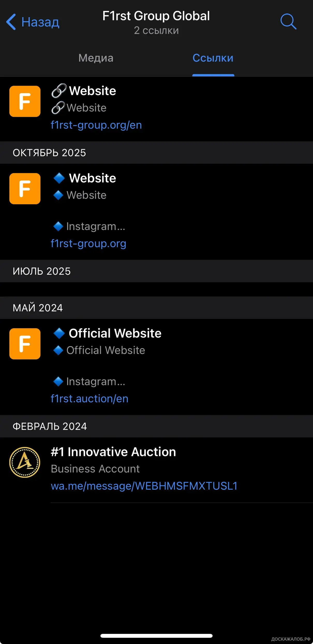Open the f1rst.auction/en link
Image resolution: width=313 pixels, height=644 pixels.
(90, 399)
